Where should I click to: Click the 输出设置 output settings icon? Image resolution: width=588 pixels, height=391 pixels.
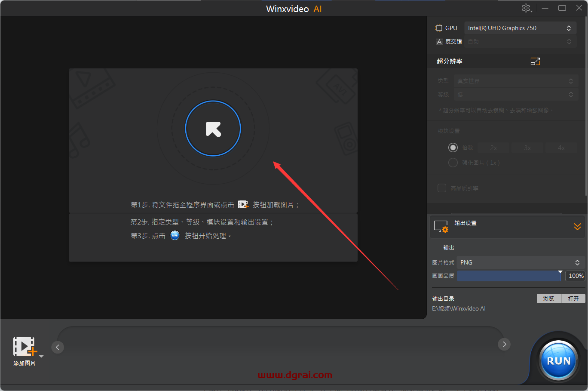coord(441,226)
